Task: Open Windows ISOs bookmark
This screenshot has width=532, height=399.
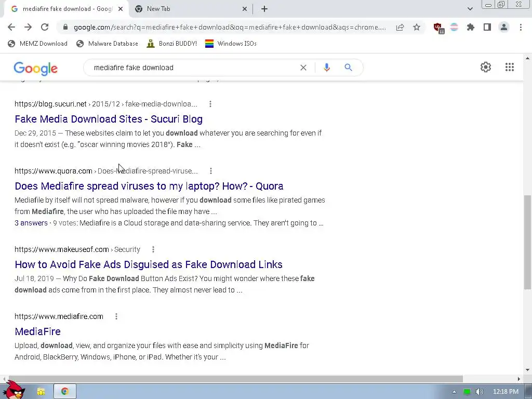Action: [231, 44]
